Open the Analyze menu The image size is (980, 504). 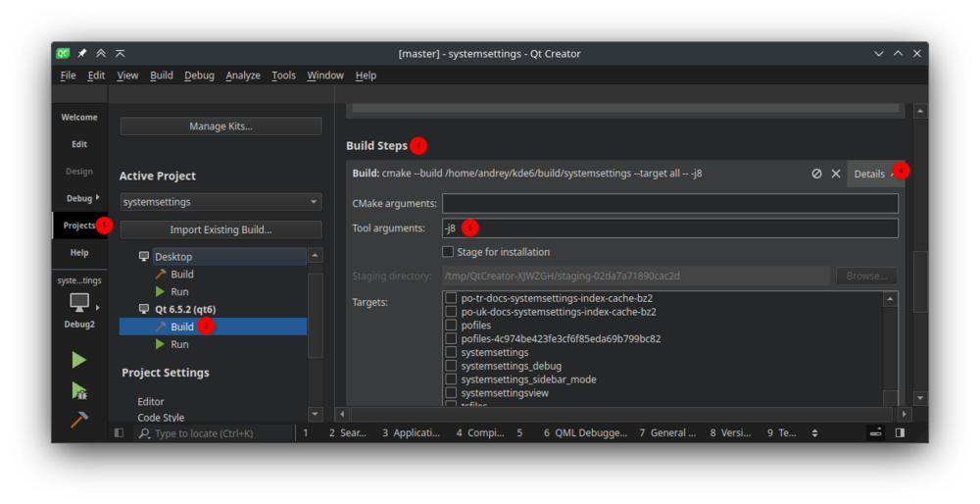pyautogui.click(x=243, y=76)
